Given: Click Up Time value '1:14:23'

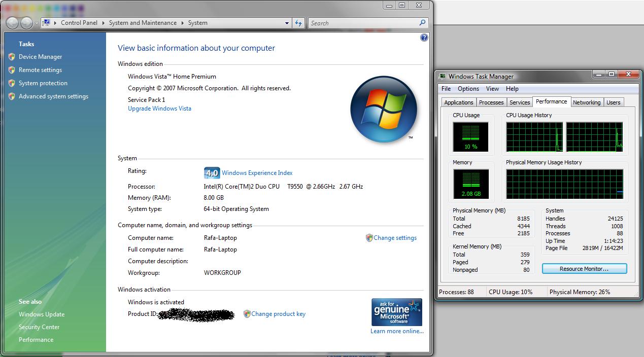Looking at the screenshot, I should pos(614,241).
